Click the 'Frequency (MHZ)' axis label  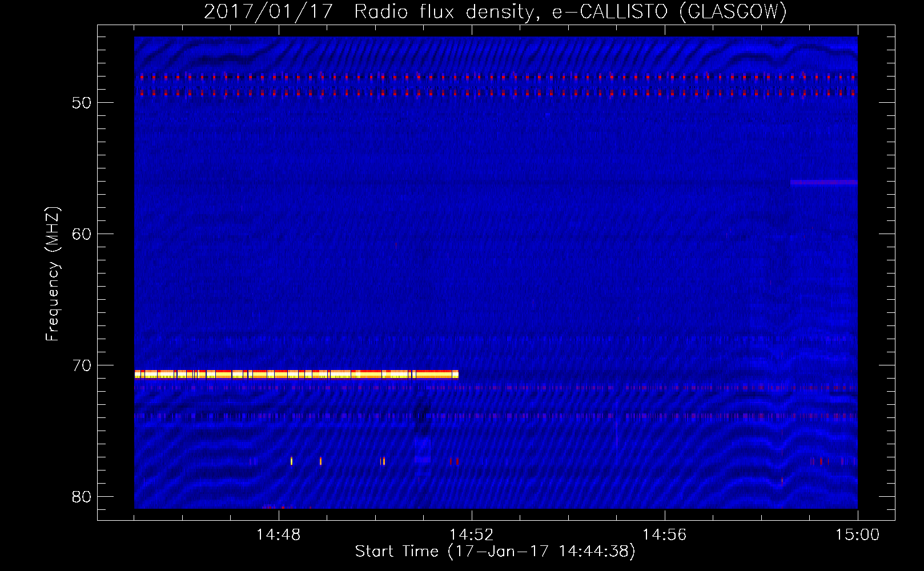[53, 274]
